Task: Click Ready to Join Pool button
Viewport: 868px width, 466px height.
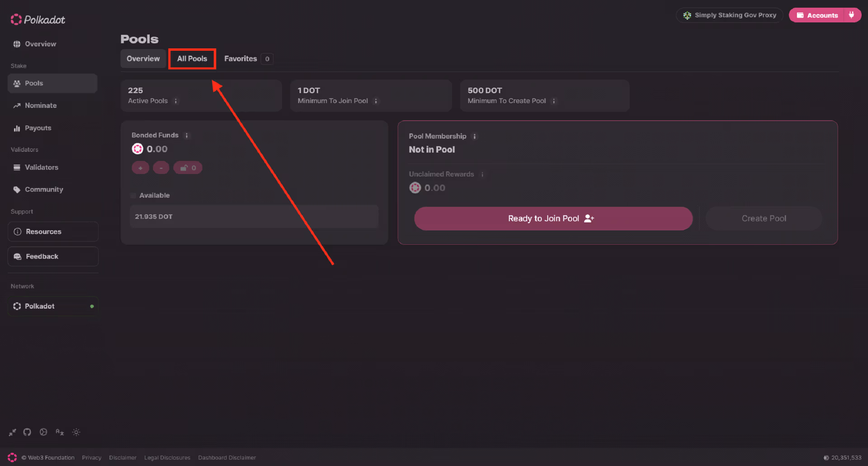Action: [553, 219]
